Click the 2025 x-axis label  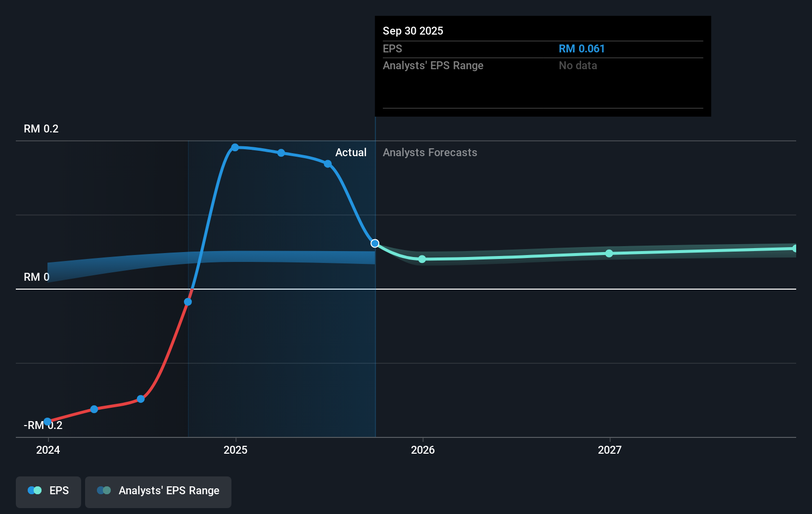(x=235, y=450)
